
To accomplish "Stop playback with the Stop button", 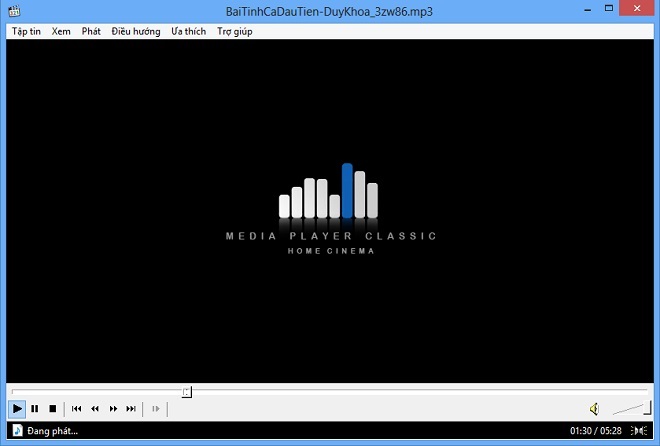I will (x=52, y=409).
